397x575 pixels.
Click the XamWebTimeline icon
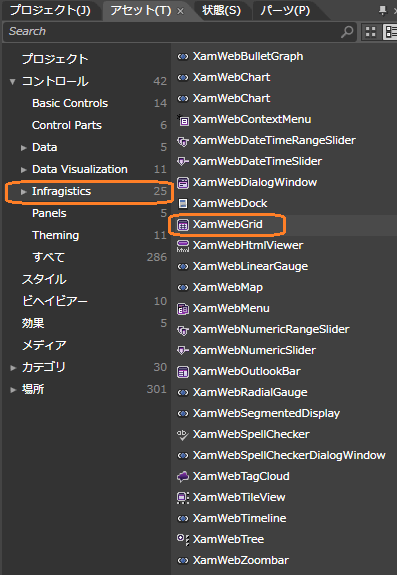point(183,519)
